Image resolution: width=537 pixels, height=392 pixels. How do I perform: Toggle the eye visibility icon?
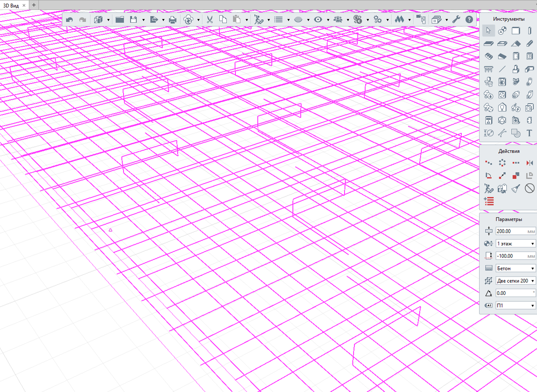[x=318, y=20]
